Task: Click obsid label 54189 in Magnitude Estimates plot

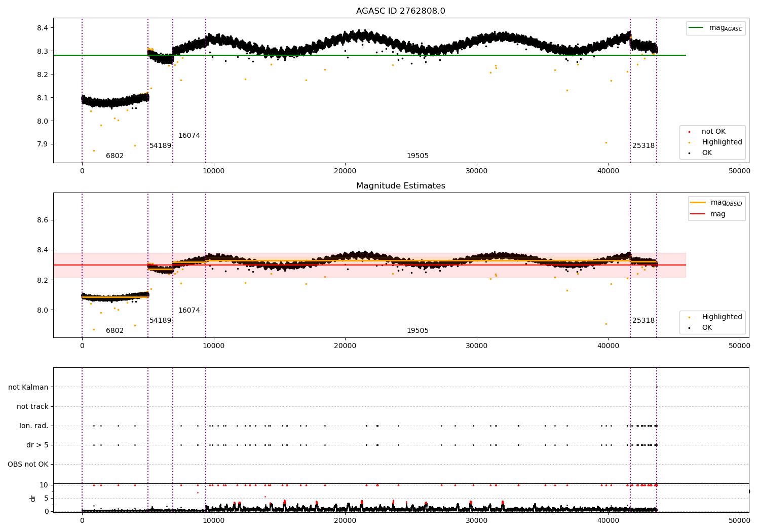Action: (160, 321)
